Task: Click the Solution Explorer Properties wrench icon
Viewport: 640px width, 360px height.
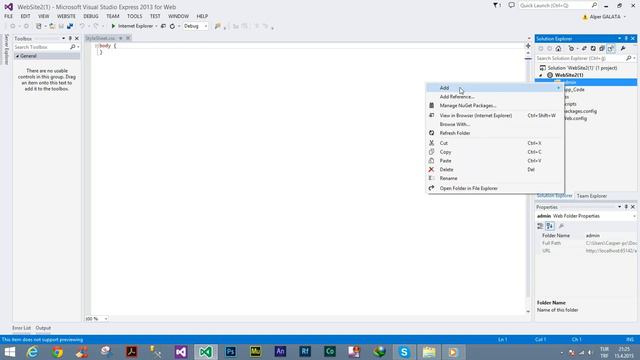Action: (x=623, y=49)
